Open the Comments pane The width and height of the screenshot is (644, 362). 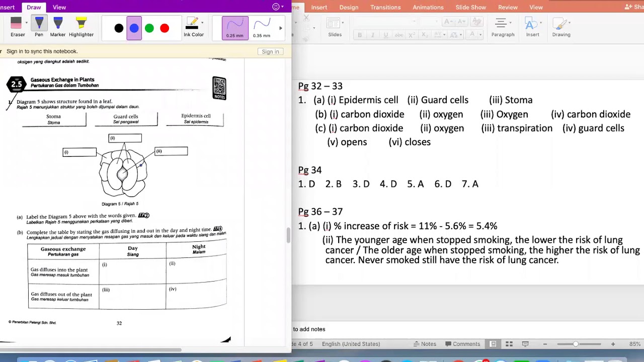461,344
